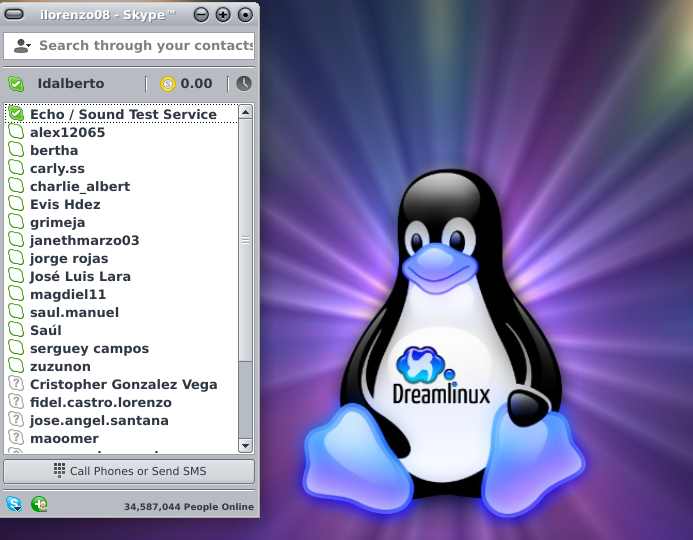The width and height of the screenshot is (693, 540).
Task: Select contact carly.ss
Action: (x=122, y=168)
